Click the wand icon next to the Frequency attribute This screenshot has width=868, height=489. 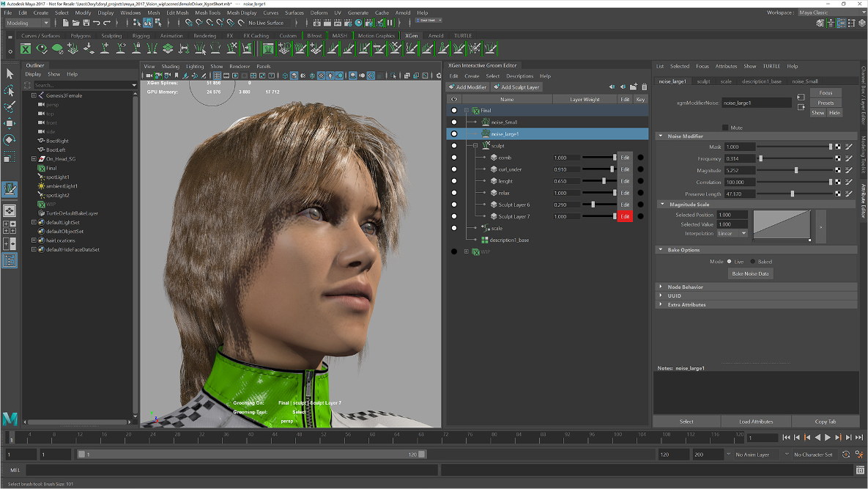850,158
